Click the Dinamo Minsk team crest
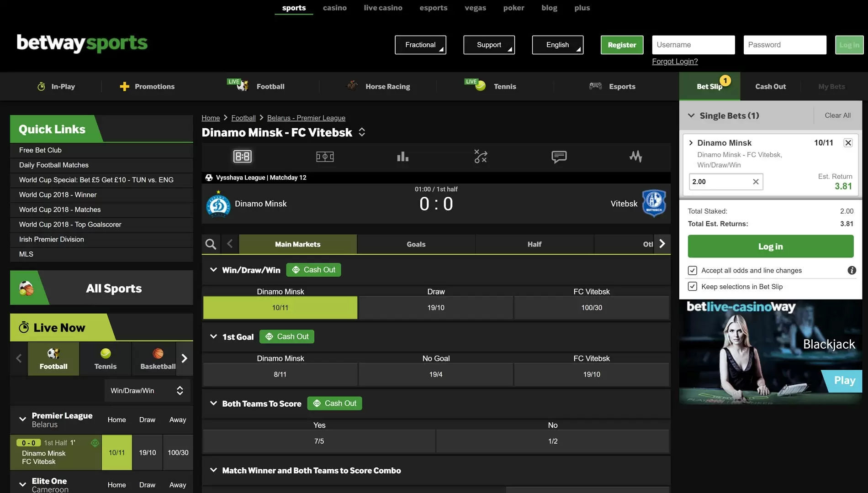 pyautogui.click(x=218, y=204)
